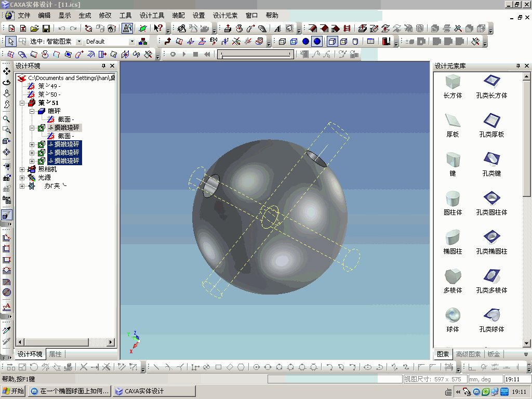Select the 多棱体 polygon prism shape
The image size is (532, 399).
click(453, 281)
